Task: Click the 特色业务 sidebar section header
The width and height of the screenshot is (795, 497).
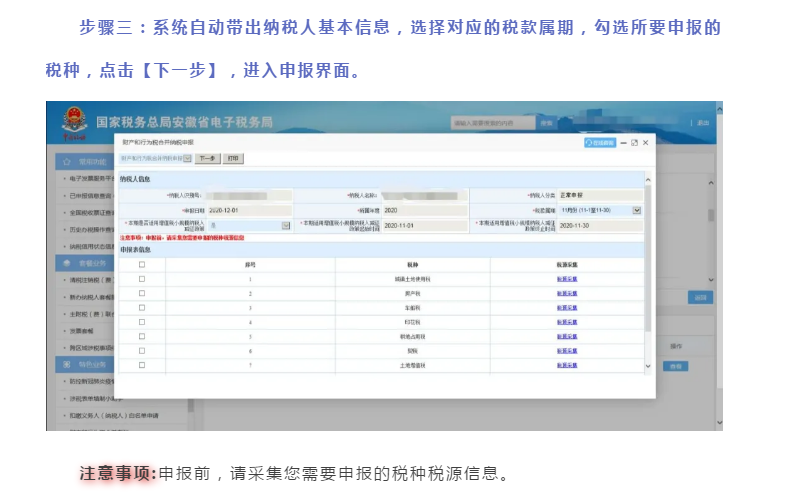Action: click(x=85, y=365)
